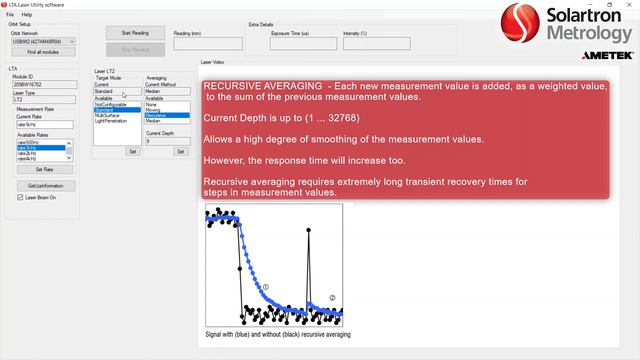Image resolution: width=640 pixels, height=360 pixels.
Task: Click the Set Rate button
Action: 44,169
